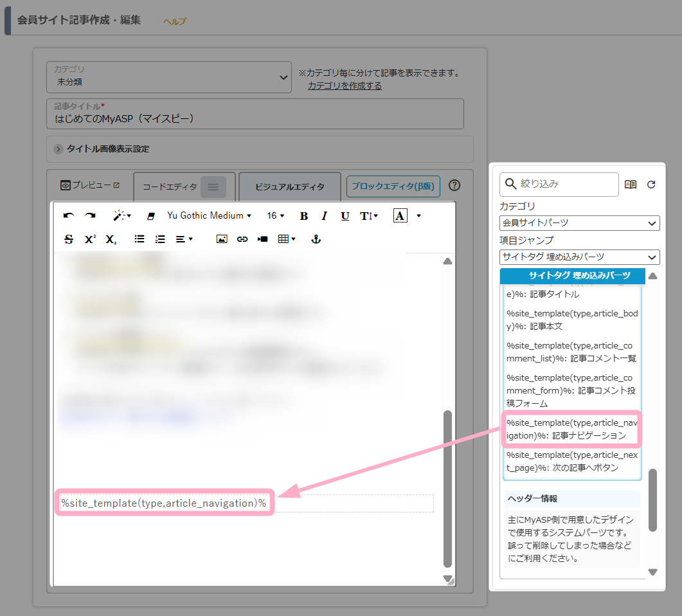The image size is (682, 616).
Task: Toggle underline formatting
Action: coord(345,216)
